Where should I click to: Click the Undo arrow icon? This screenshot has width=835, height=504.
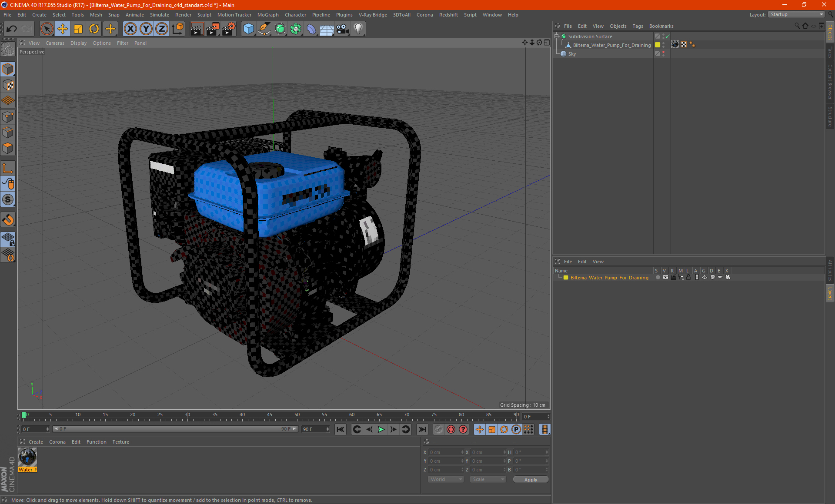[x=12, y=29]
